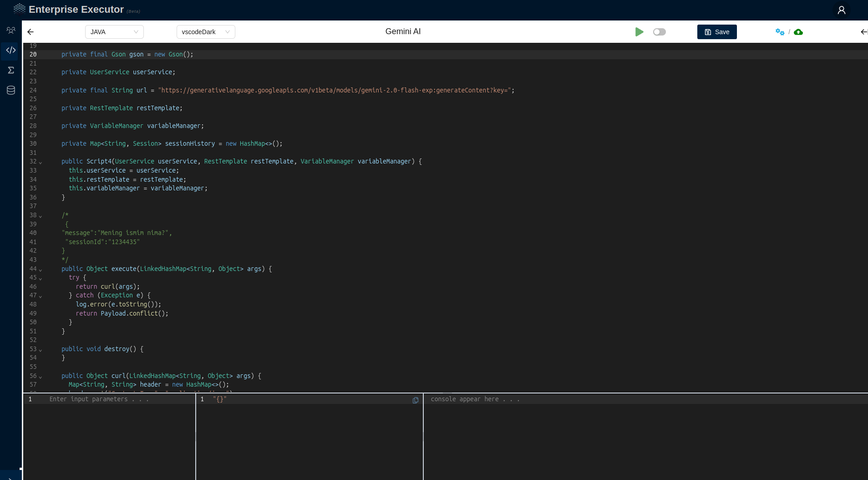Collapse the comment block fold at line 38
The image size is (868, 480).
(41, 216)
